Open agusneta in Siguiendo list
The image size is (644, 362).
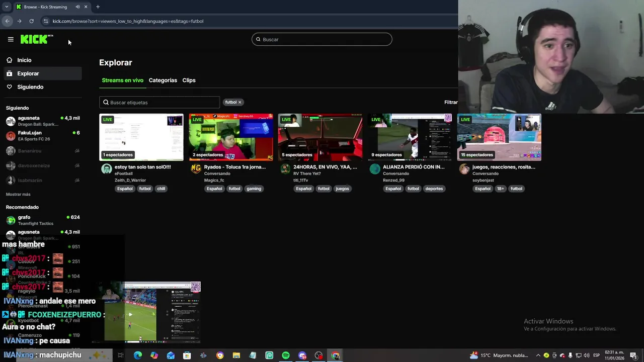[x=43, y=121]
